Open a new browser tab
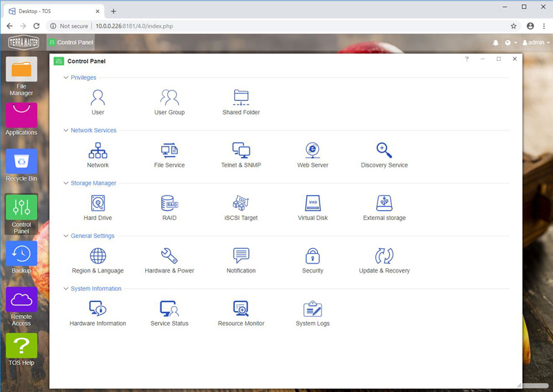 [x=113, y=11]
